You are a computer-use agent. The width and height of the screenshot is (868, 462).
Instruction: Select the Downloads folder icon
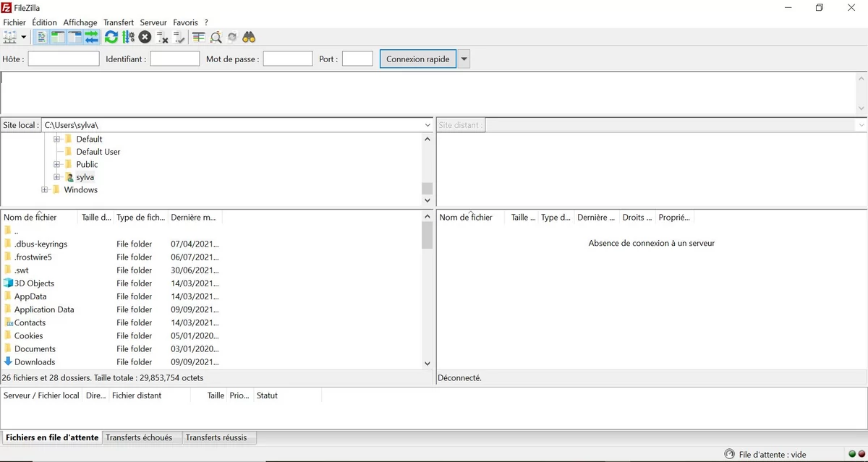tap(8, 362)
